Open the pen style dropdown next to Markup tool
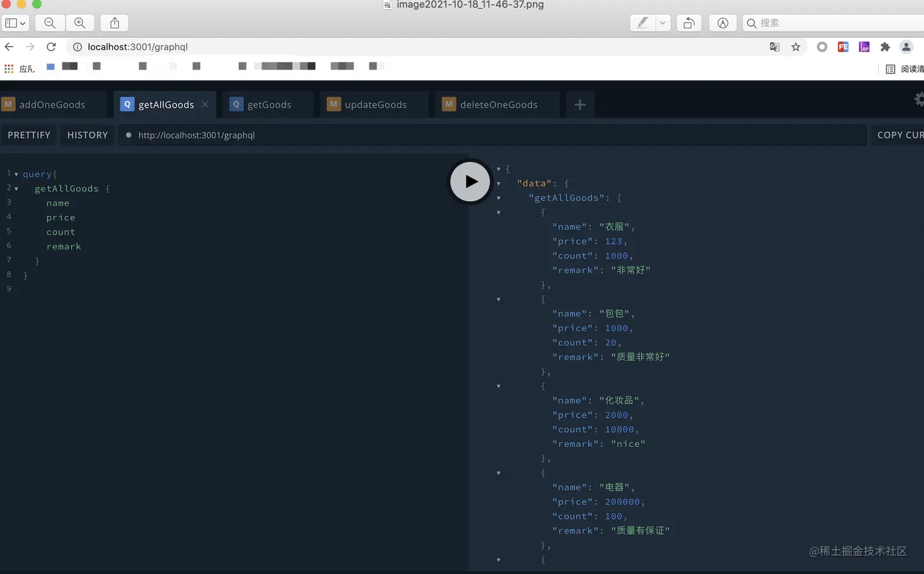The height and width of the screenshot is (574, 924). [662, 23]
